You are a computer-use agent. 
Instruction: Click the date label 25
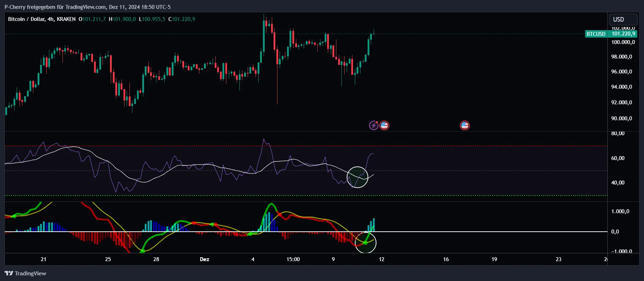(x=108, y=259)
